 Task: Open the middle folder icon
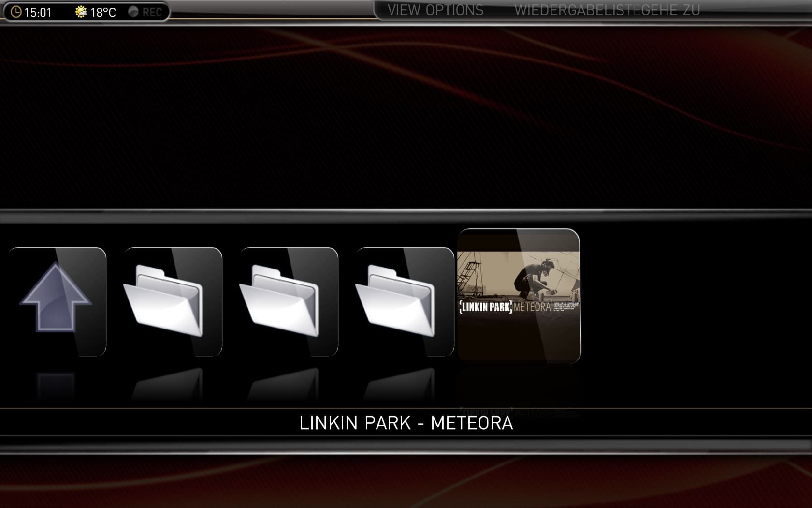click(x=289, y=301)
